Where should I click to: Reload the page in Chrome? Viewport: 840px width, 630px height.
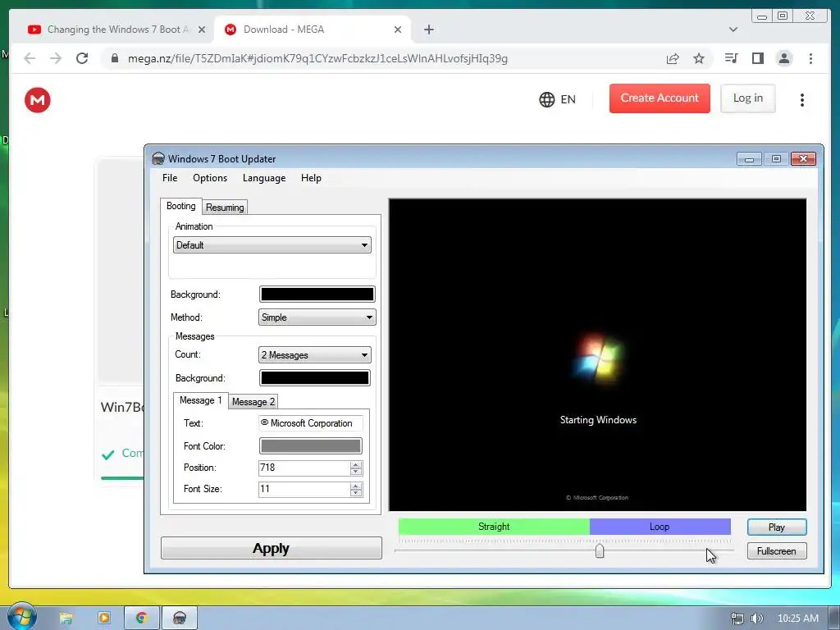point(82,58)
